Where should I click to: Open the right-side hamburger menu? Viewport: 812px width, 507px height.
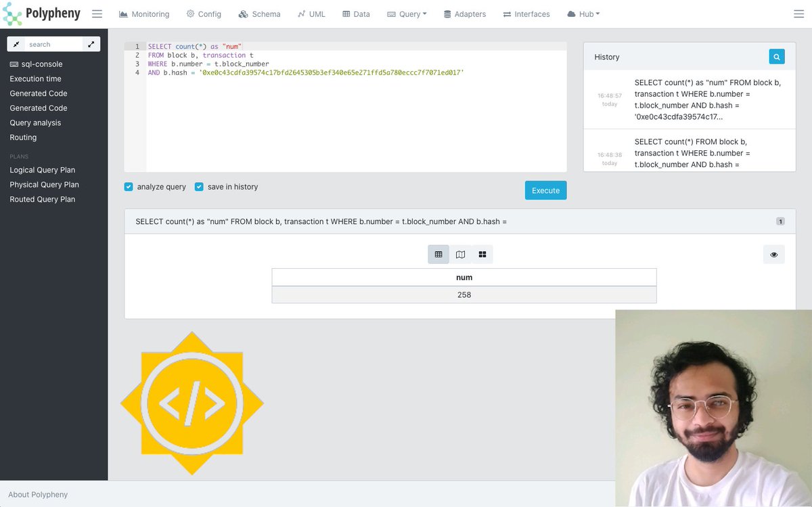(x=799, y=14)
